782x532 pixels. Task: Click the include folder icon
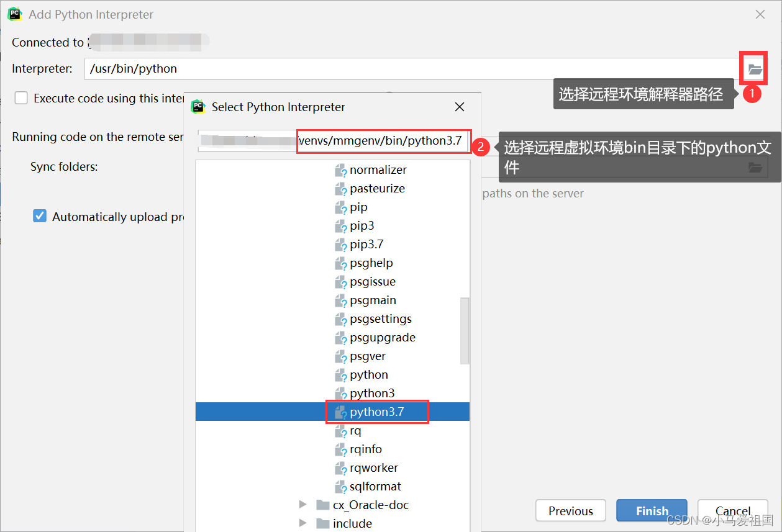point(322,523)
